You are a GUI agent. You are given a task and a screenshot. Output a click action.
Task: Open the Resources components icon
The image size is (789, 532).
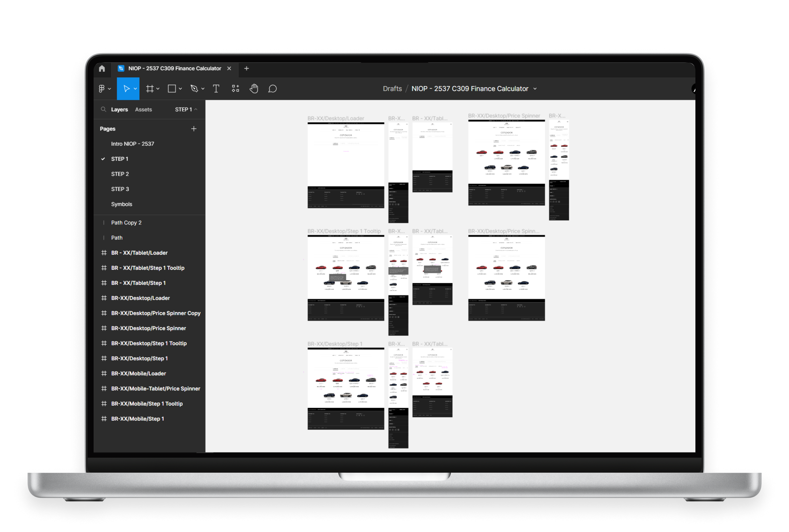[236, 89]
